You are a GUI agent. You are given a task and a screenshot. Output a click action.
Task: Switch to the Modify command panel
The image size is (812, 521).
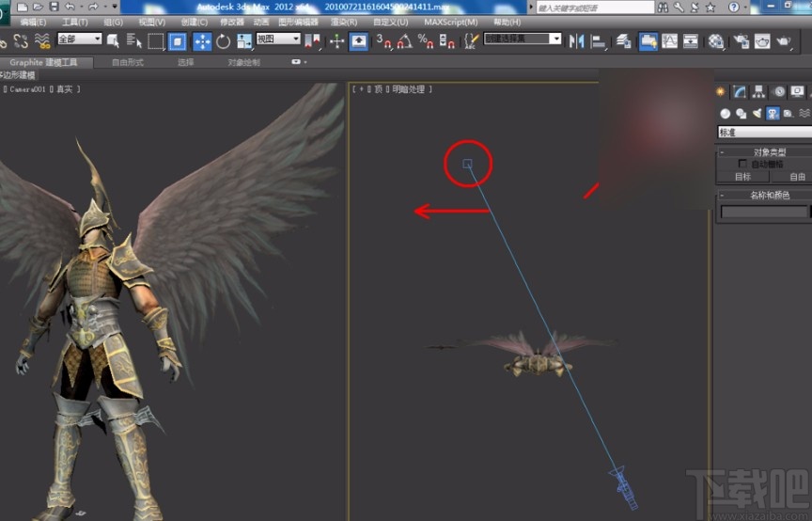(740, 92)
